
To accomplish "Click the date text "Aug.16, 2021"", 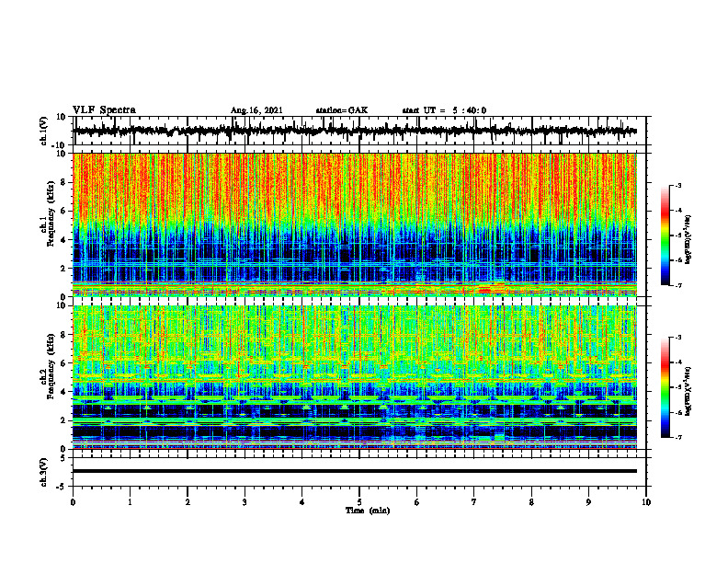I will click(256, 110).
